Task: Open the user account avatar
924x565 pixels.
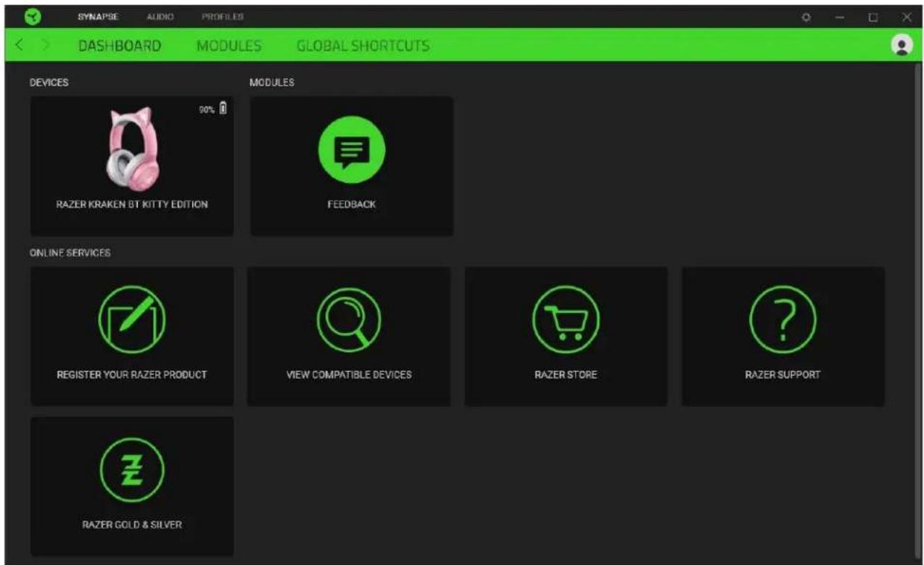Action: pyautogui.click(x=902, y=45)
